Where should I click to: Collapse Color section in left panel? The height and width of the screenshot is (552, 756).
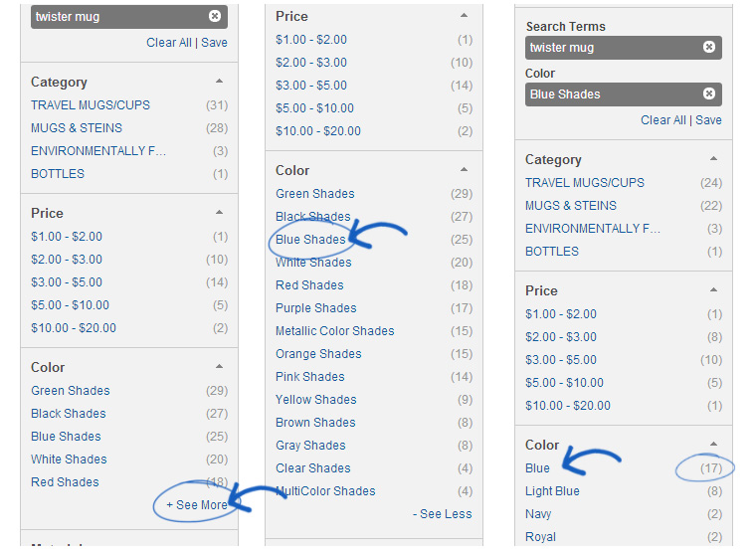[x=220, y=366]
